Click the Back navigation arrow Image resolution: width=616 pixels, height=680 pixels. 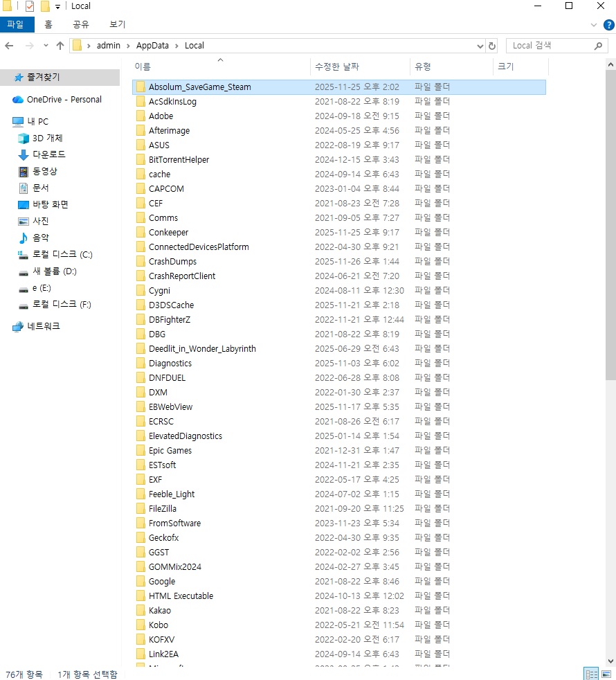click(9, 46)
